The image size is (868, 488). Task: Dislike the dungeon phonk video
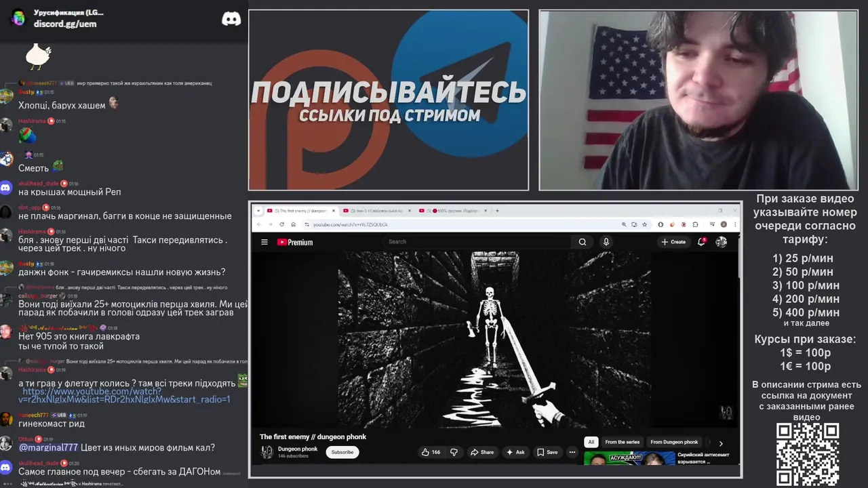point(454,452)
